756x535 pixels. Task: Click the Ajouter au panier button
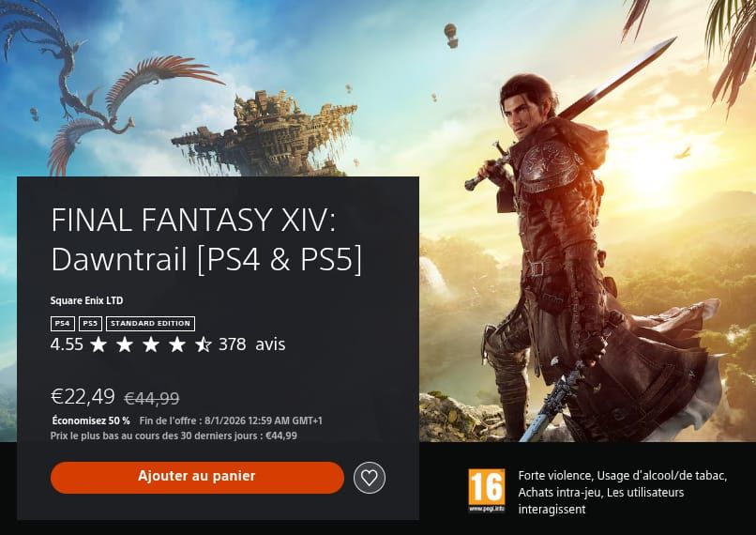click(x=197, y=477)
